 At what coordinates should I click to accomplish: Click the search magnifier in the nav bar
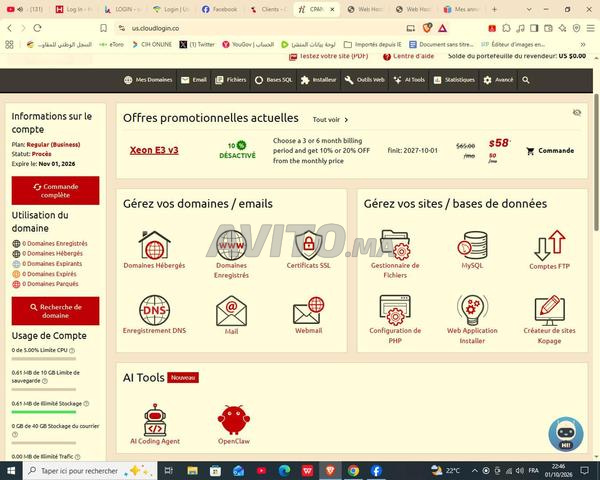526,80
